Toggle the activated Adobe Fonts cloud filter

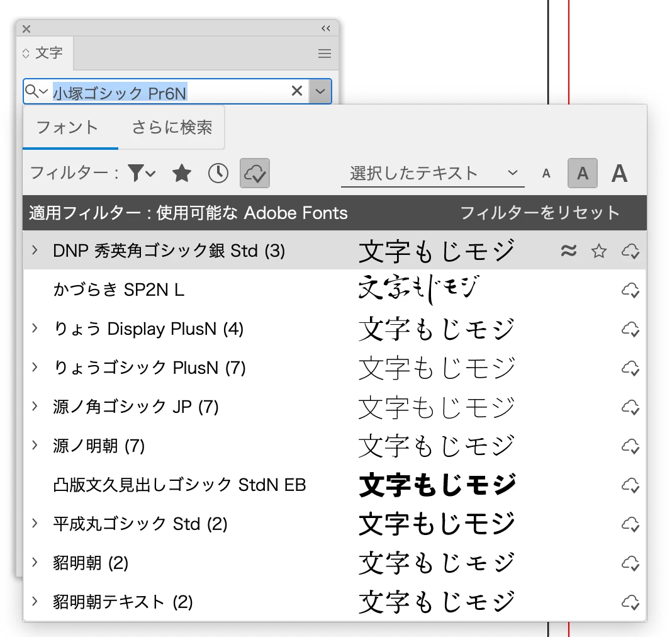(x=255, y=173)
